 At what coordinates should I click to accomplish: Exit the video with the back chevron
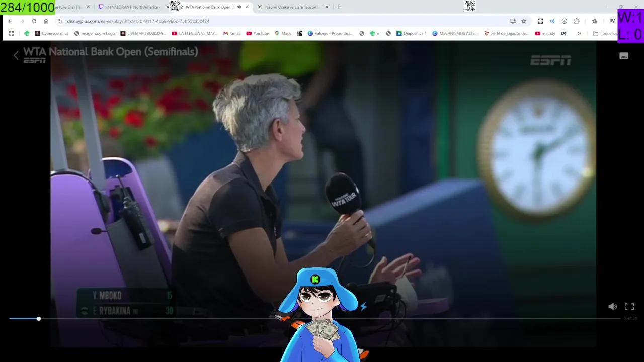point(16,55)
